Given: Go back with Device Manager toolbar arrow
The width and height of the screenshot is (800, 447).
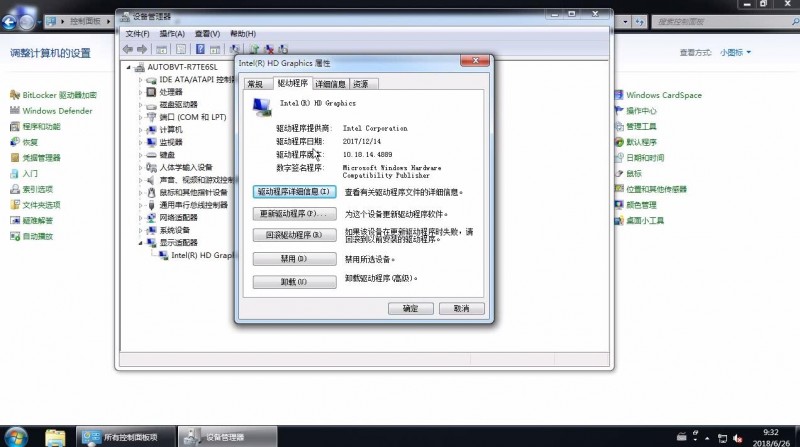Looking at the screenshot, I should tap(128, 49).
